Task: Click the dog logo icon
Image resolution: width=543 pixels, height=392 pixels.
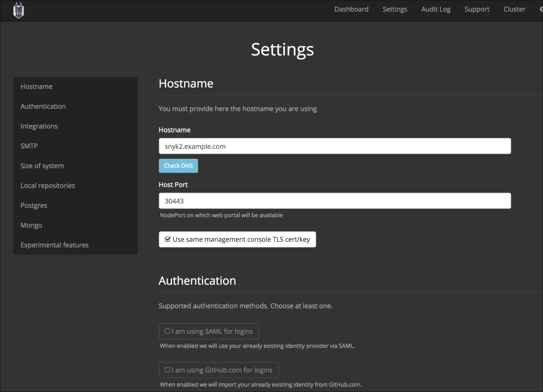Action: tap(19, 10)
